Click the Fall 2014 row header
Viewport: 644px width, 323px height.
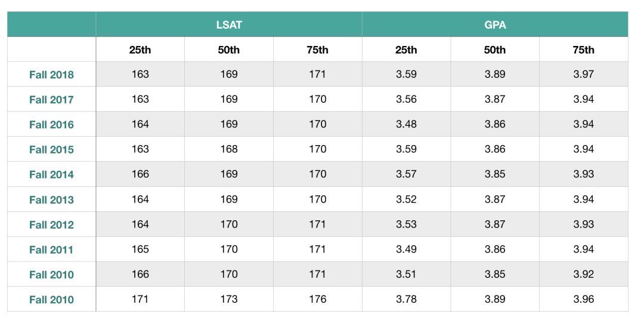[x=51, y=175]
